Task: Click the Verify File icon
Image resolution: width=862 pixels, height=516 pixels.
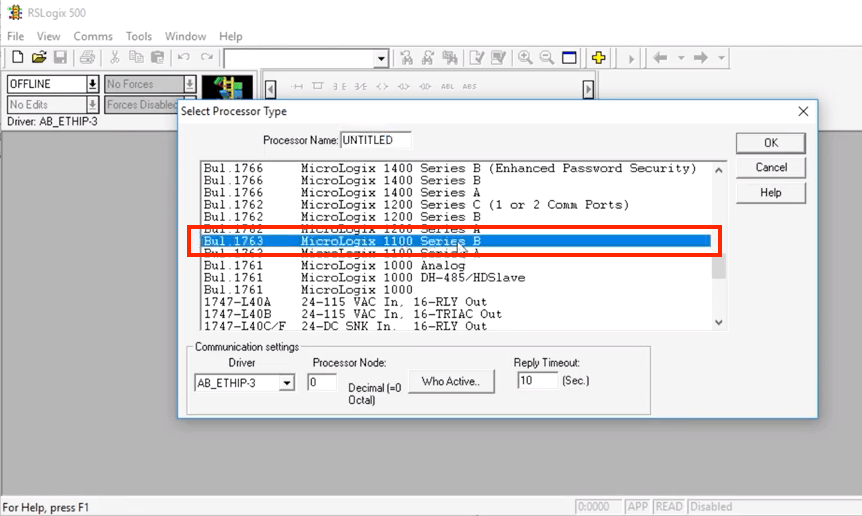Action: pos(477,58)
